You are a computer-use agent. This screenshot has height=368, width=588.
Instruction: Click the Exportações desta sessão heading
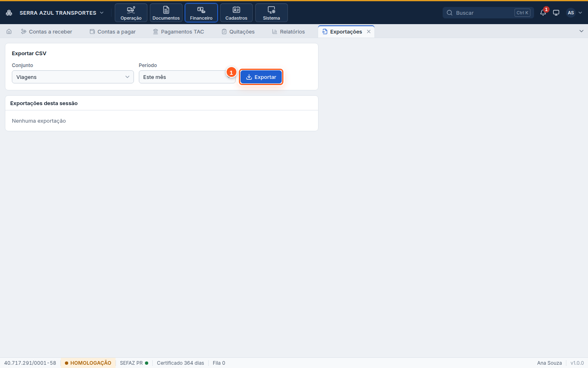click(x=44, y=103)
